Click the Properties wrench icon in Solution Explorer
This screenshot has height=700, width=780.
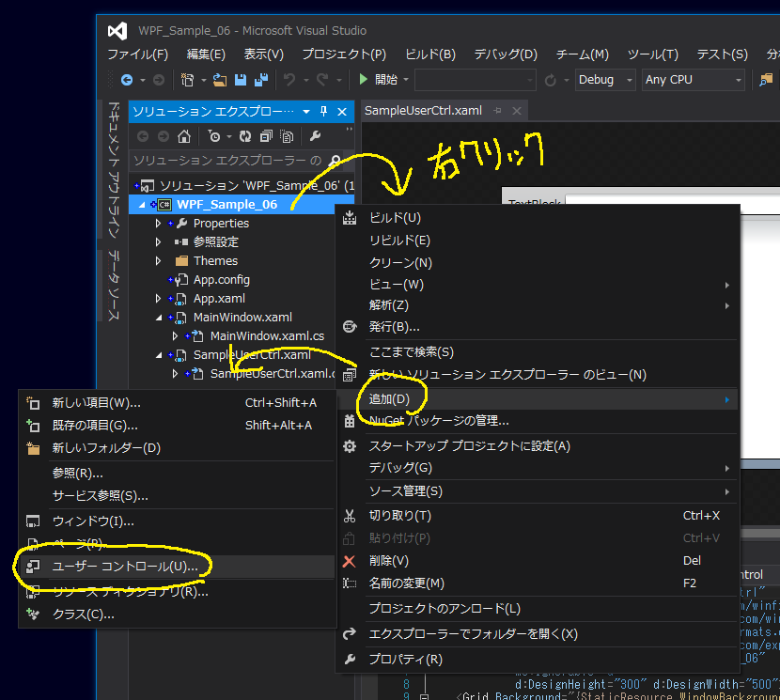coord(316,136)
